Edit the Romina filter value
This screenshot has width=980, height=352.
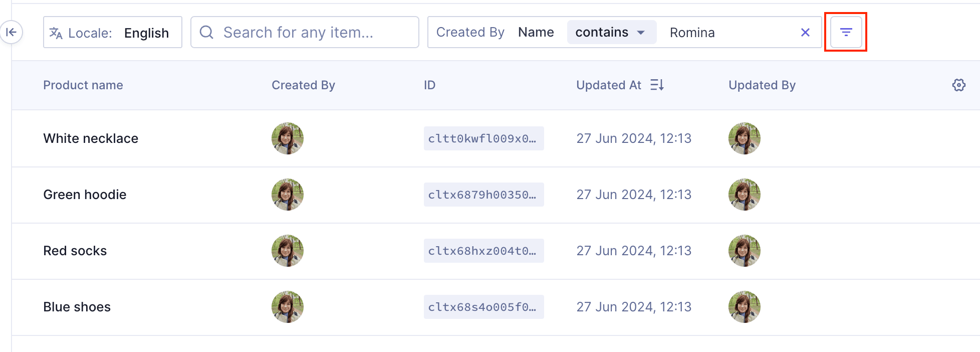[726, 33]
